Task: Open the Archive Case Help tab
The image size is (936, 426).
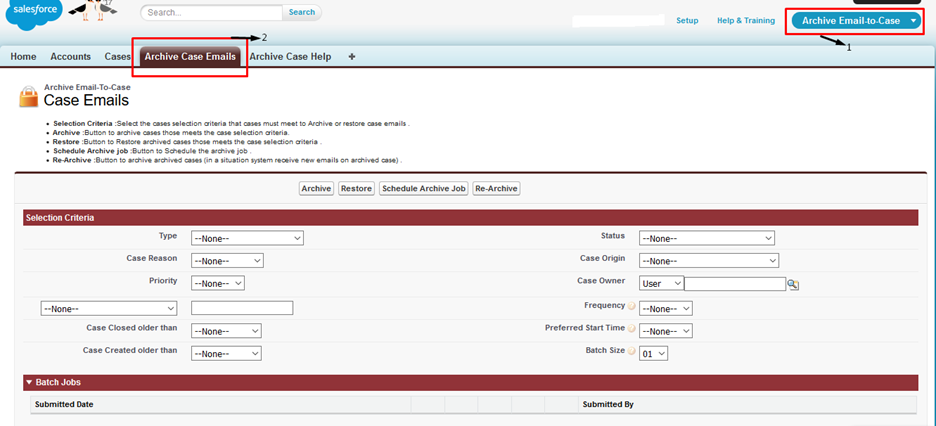Action: (290, 57)
